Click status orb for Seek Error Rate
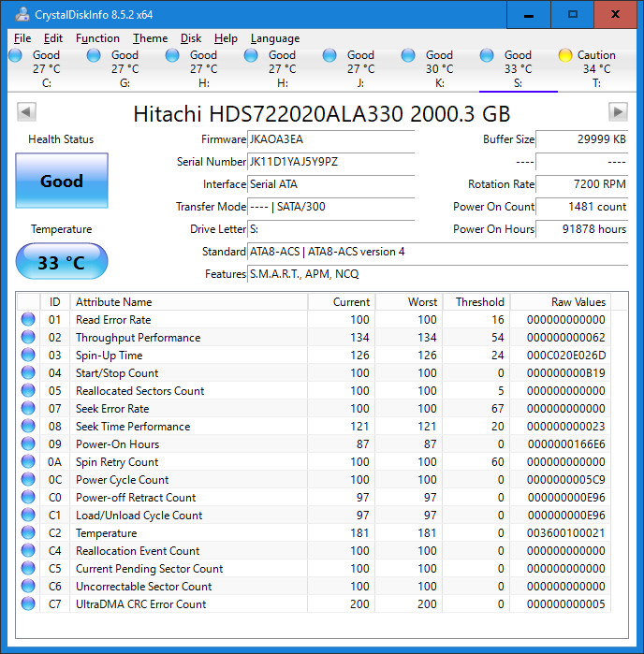Screen dimensions: 644x654 point(28,408)
